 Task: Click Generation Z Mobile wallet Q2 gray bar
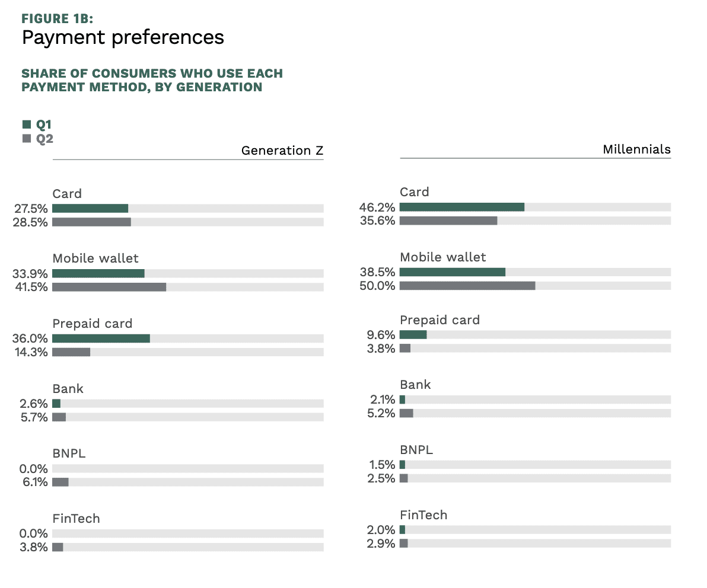pos(109,287)
